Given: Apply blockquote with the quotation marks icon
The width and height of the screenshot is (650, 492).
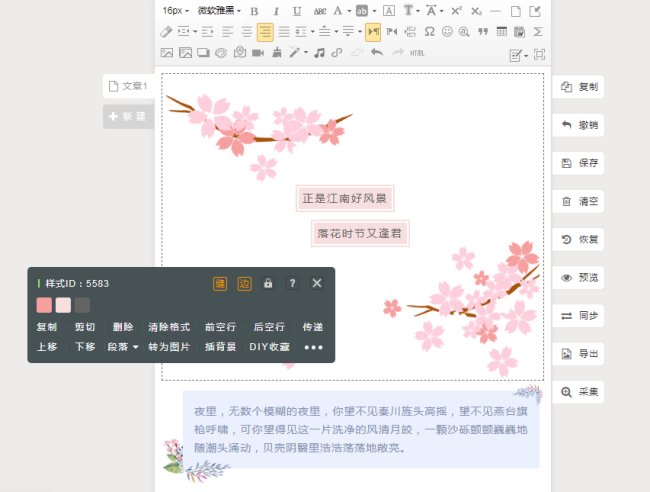Looking at the screenshot, I should click(483, 32).
